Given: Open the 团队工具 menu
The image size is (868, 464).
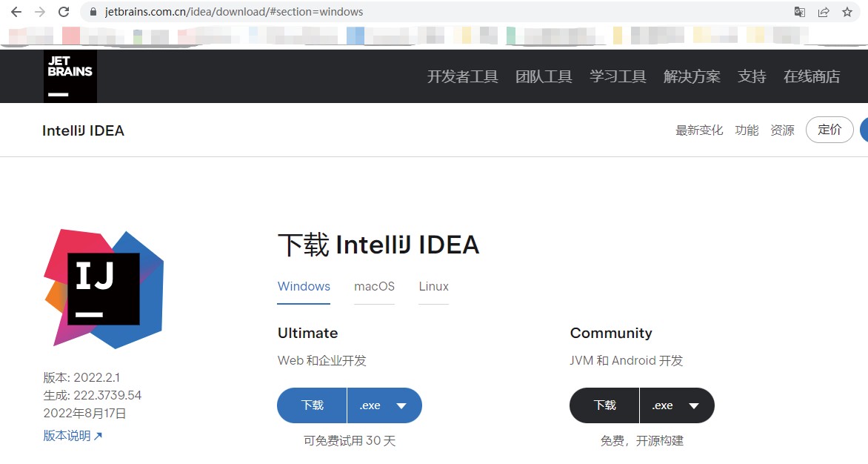Looking at the screenshot, I should pos(544,76).
